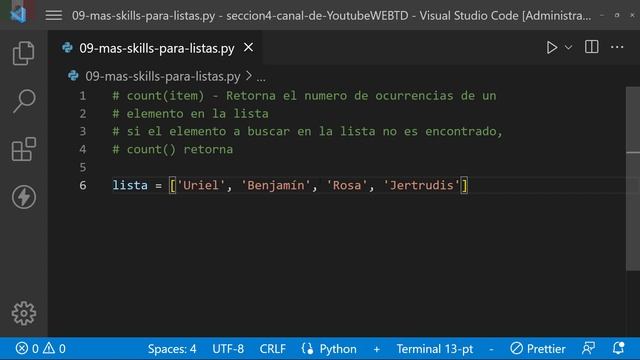Image resolution: width=640 pixels, height=360 pixels.
Task: Click empty line 5 in the editor
Action: [x=367, y=167]
